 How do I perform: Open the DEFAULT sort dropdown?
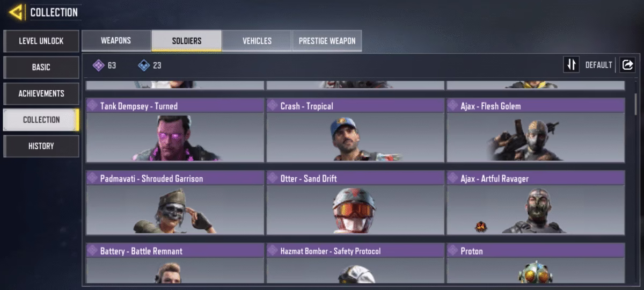coord(598,65)
